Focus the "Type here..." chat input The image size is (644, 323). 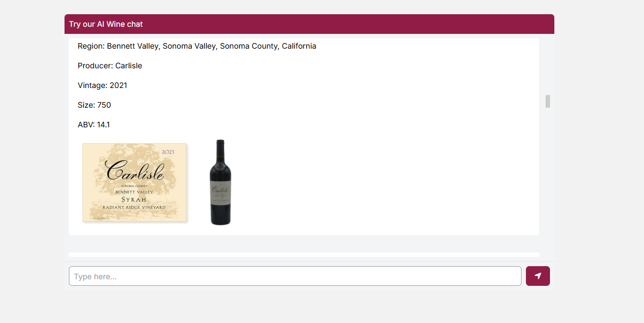coord(295,276)
